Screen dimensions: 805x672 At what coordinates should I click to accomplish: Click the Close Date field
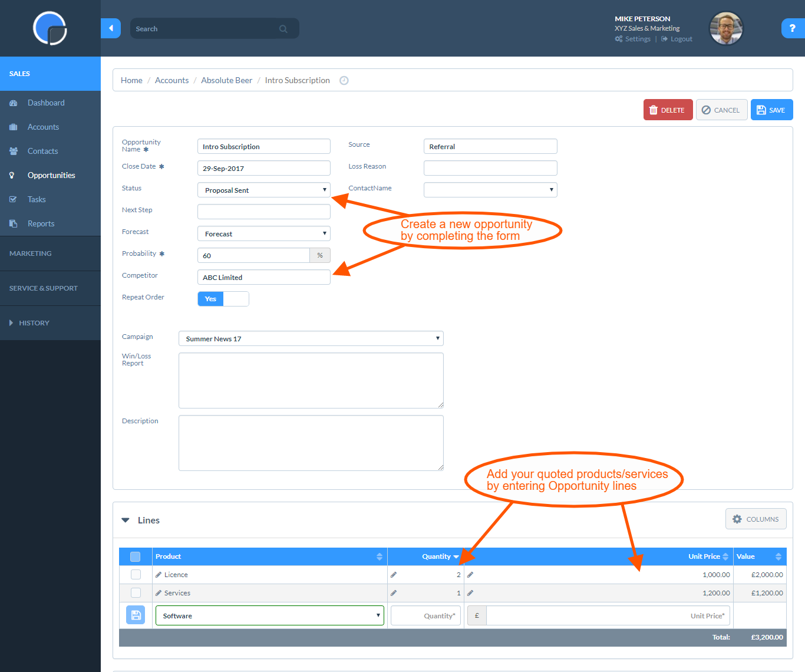(264, 168)
